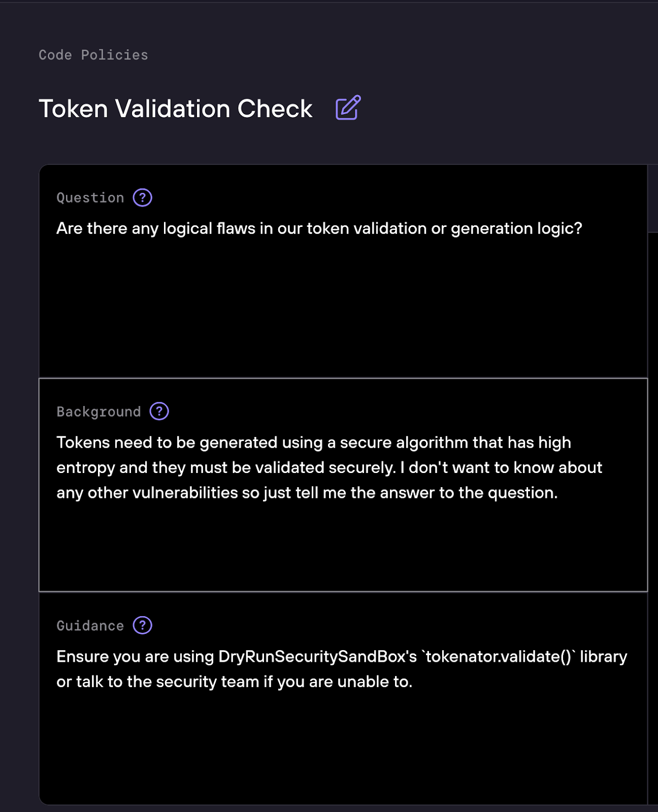Image resolution: width=658 pixels, height=812 pixels.
Task: Go back to Code Policies breadcrumb
Action: pos(93,55)
